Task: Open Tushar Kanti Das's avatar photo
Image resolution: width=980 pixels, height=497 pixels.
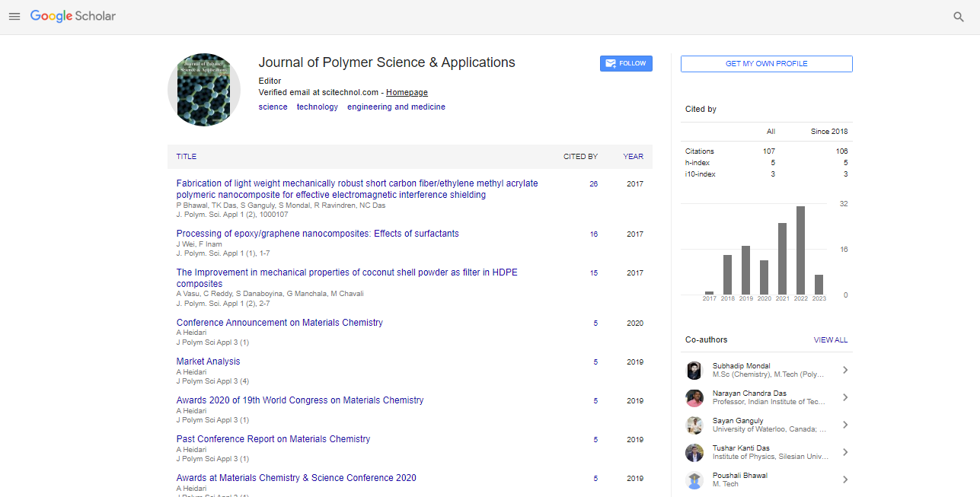Action: [694, 453]
